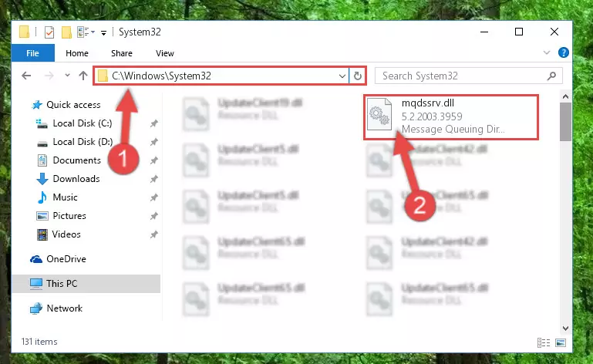Open Local Disk (D:) in navigation pane
593x364 pixels.
coord(83,142)
